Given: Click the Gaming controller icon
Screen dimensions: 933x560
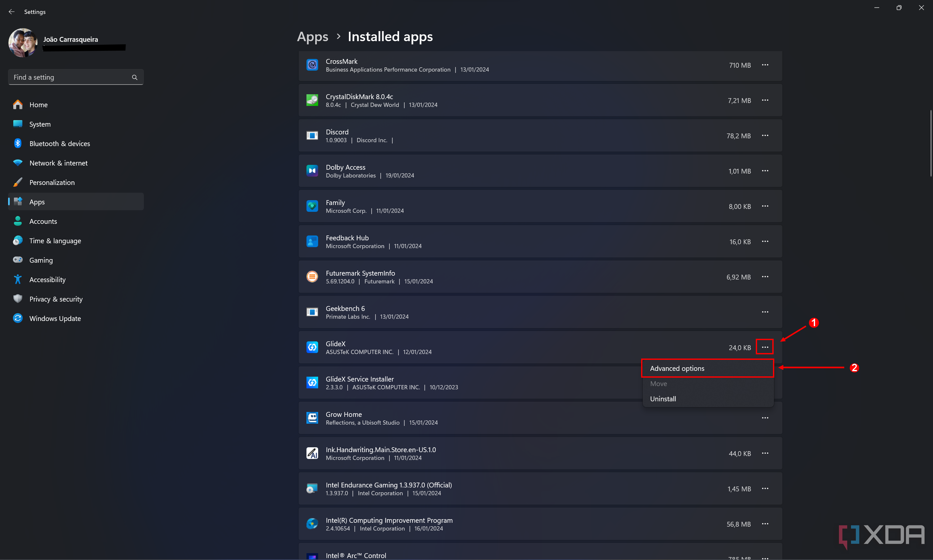Looking at the screenshot, I should [x=18, y=260].
